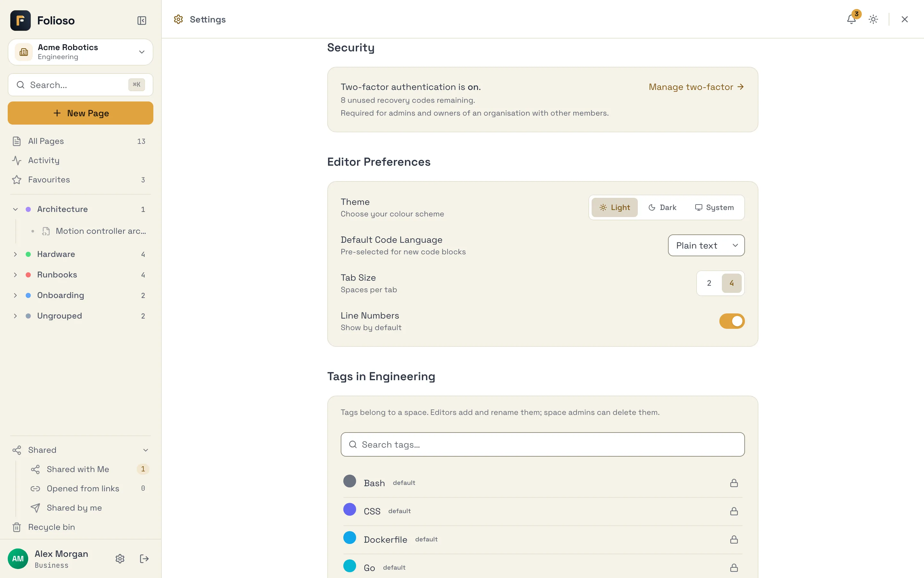Open Opened from links
924x578 pixels.
point(89,488)
